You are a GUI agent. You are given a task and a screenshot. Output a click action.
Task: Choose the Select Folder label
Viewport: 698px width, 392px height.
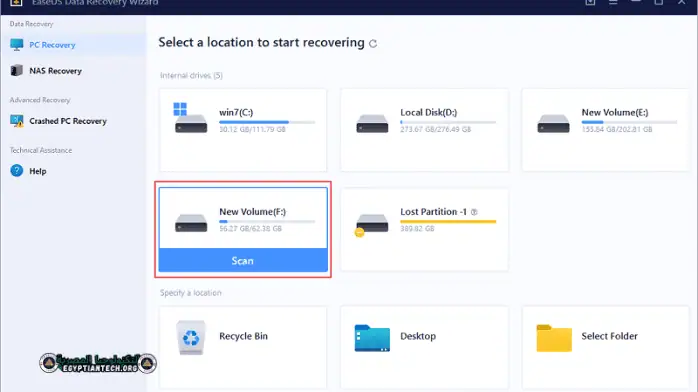609,336
